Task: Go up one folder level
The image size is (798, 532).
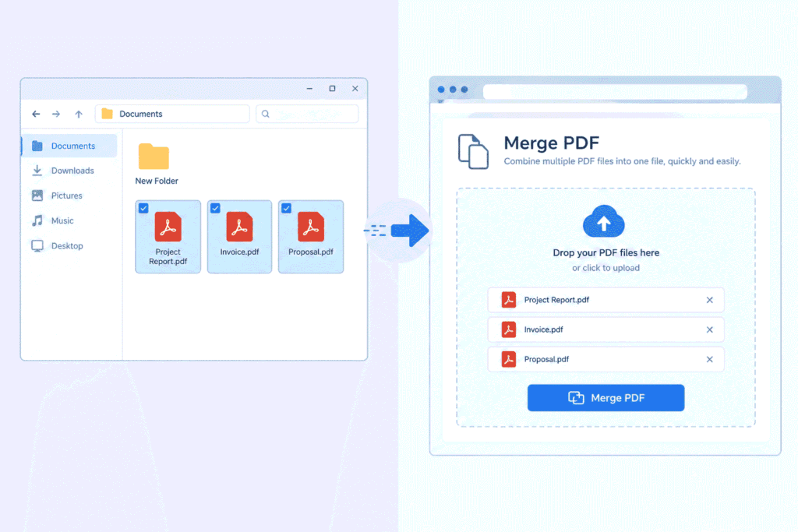Action: pyautogui.click(x=79, y=114)
